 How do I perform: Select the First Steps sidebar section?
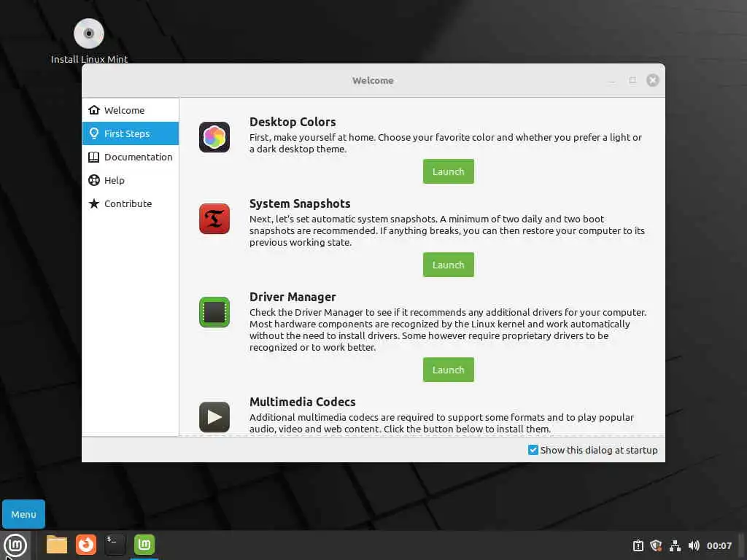point(131,133)
